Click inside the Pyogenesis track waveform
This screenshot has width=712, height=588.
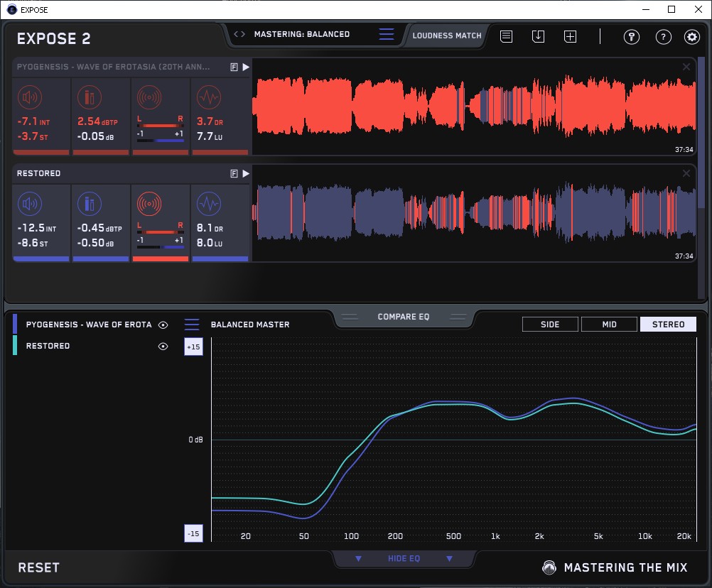pyautogui.click(x=474, y=107)
